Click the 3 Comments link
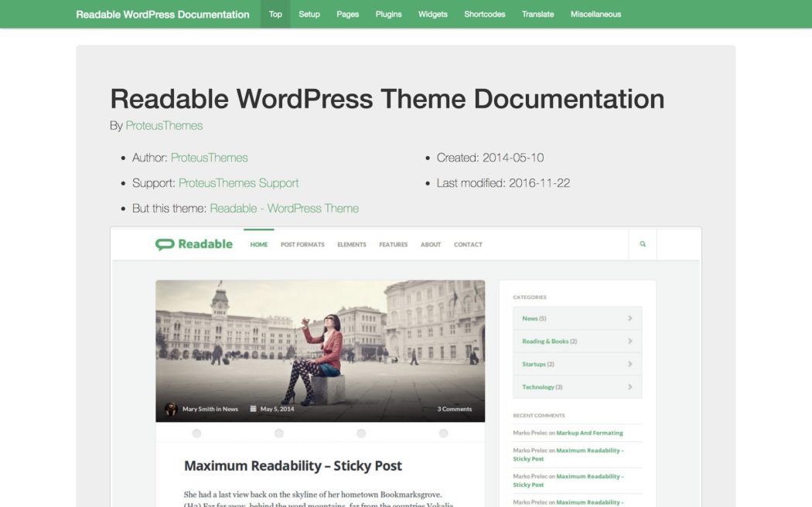Screen dimensions: 812x507 (455, 410)
